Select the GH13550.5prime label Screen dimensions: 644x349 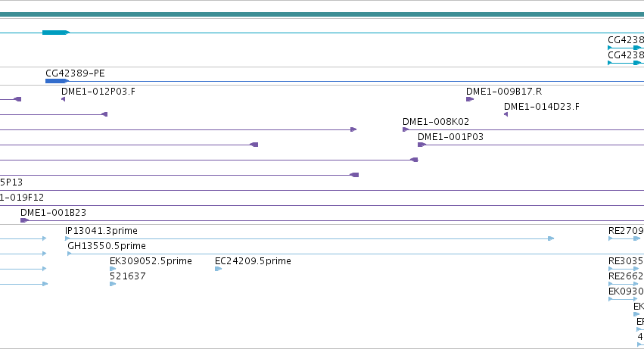[107, 246]
